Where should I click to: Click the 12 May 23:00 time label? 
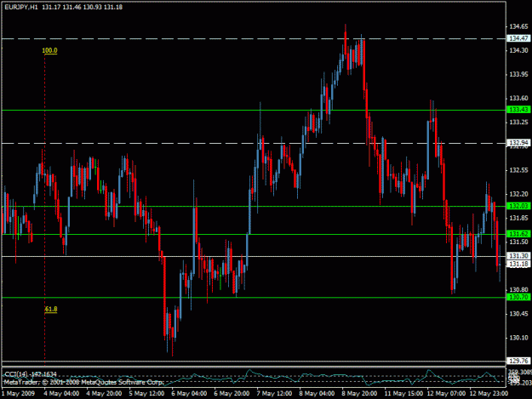pos(489,394)
